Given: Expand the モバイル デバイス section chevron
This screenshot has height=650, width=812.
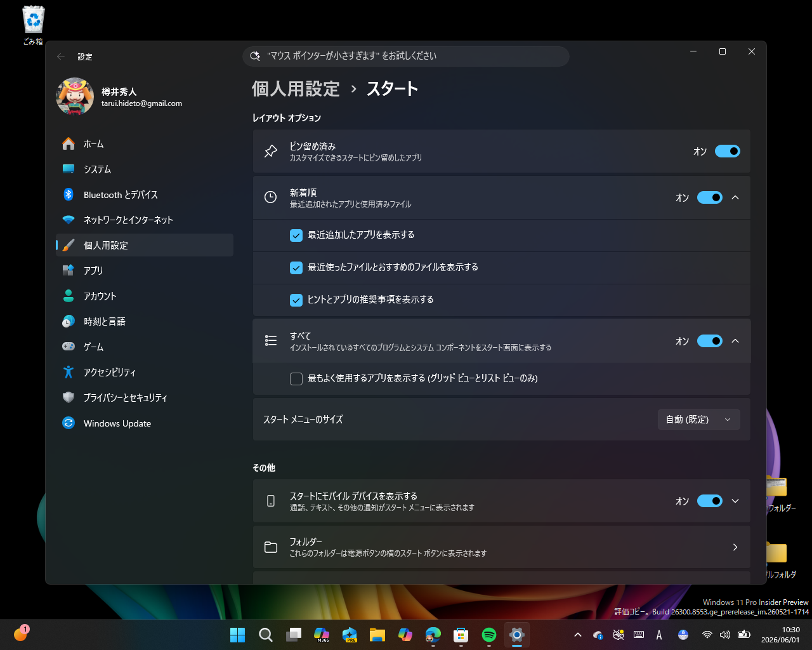Looking at the screenshot, I should click(x=735, y=501).
